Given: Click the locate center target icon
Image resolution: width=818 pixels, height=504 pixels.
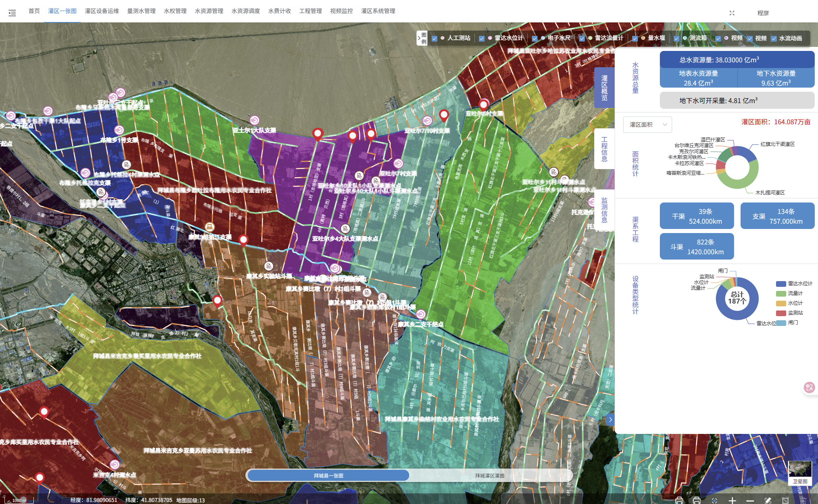Looking at the screenshot, I should [714, 500].
